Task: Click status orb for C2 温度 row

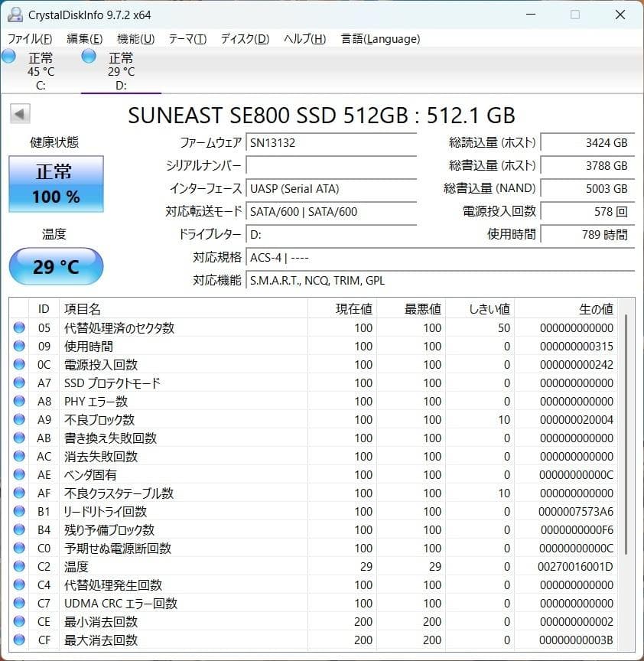Action: coord(19,566)
